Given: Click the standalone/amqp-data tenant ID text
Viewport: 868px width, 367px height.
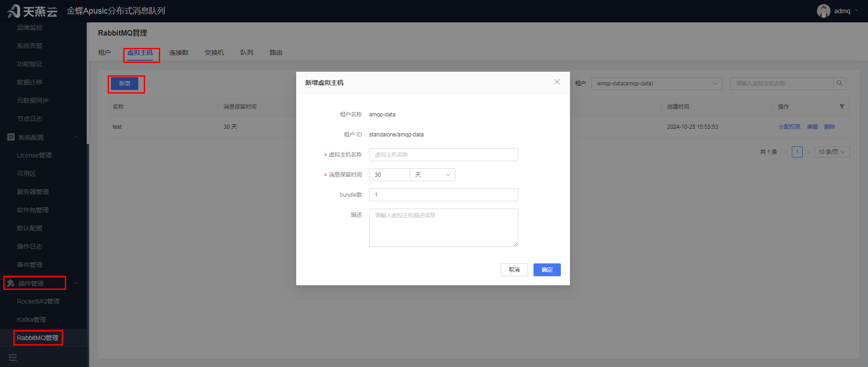Looking at the screenshot, I should point(396,135).
